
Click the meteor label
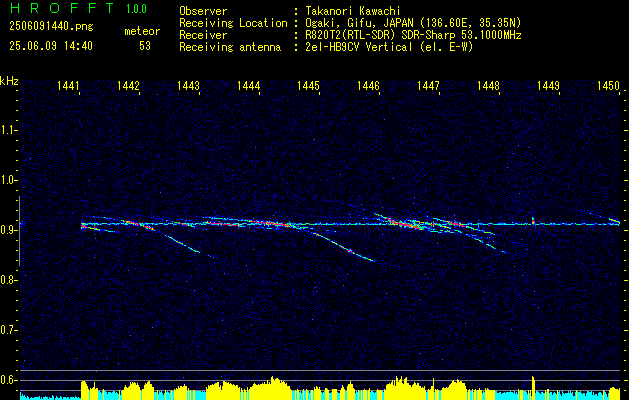(142, 31)
